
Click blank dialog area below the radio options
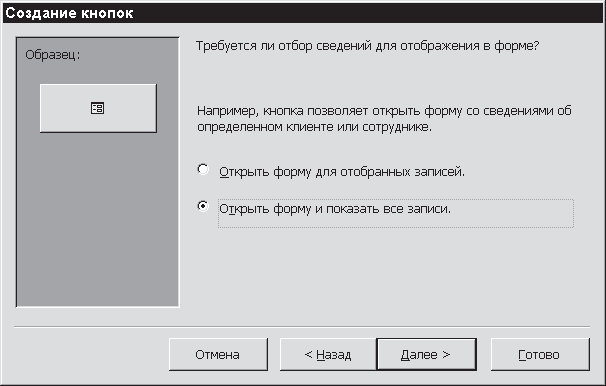tap(386, 274)
